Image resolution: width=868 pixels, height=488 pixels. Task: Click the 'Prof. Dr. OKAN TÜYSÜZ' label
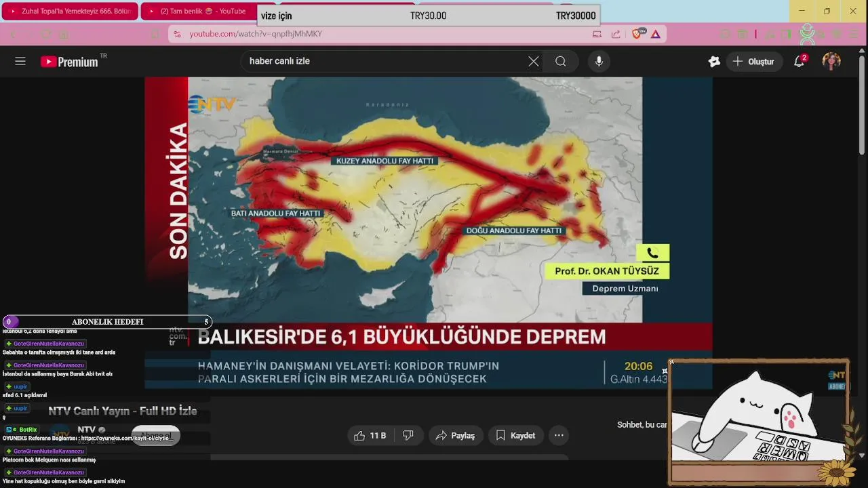tap(606, 271)
